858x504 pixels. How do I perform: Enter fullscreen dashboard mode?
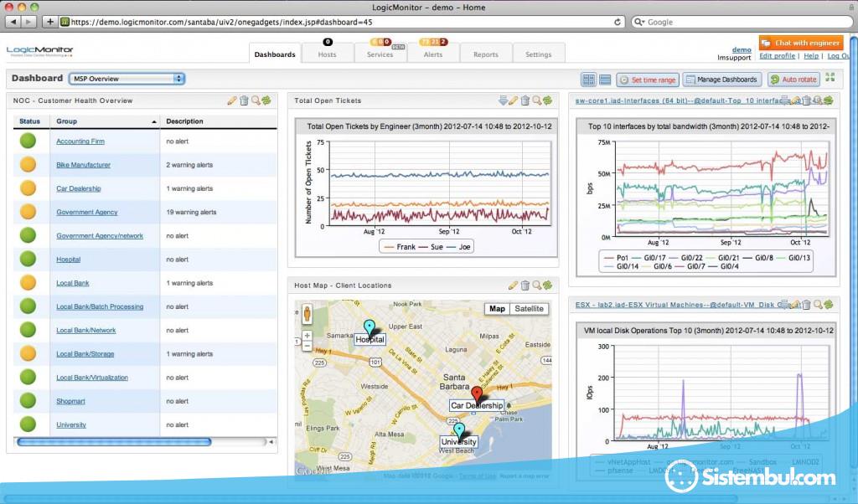point(830,78)
